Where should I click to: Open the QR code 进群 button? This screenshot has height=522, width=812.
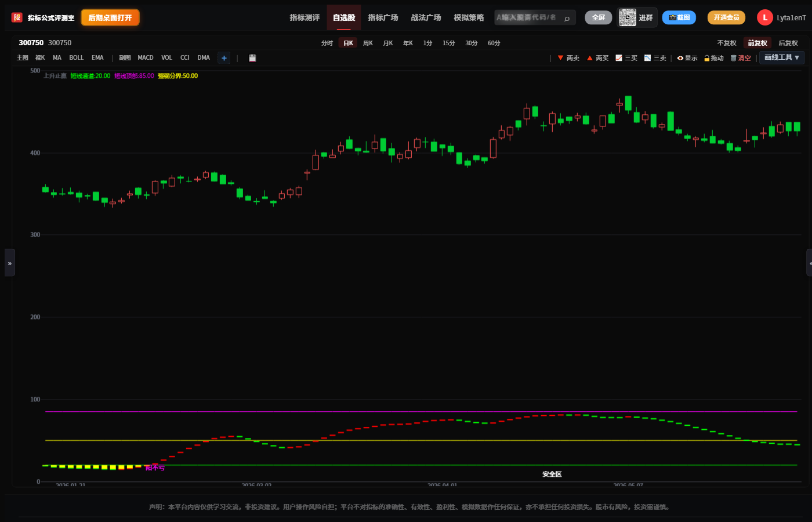(x=637, y=17)
